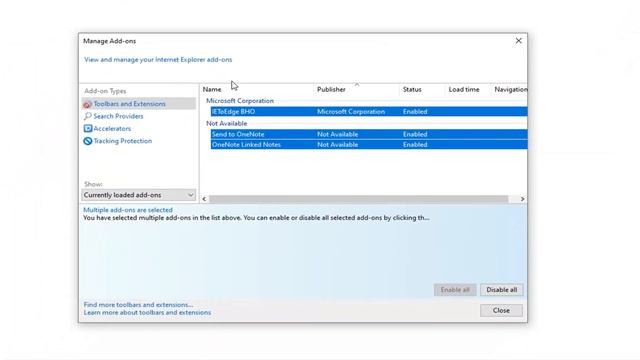Select the Send to OneNote add-on
This screenshot has height=360, width=640.
369,134
